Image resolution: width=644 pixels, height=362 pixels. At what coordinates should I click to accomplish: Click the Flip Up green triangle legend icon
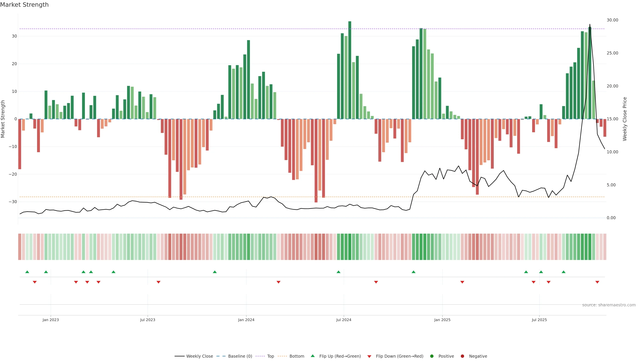tap(312, 356)
